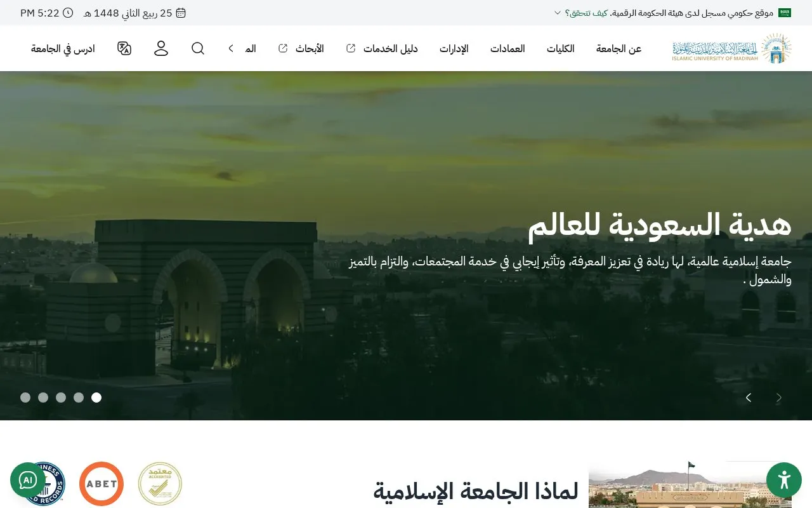Click the hero description paragraph text
The width and height of the screenshot is (812, 508).
pyautogui.click(x=570, y=271)
